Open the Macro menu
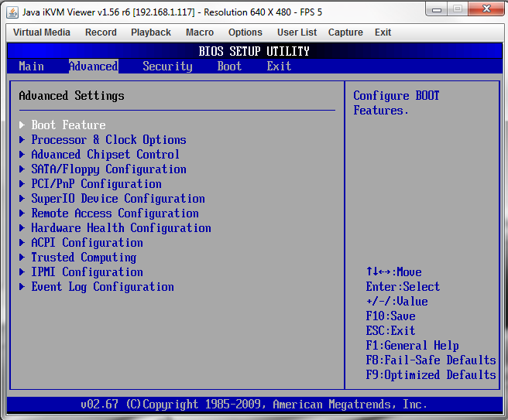Image resolution: width=508 pixels, height=420 pixels. [200, 32]
